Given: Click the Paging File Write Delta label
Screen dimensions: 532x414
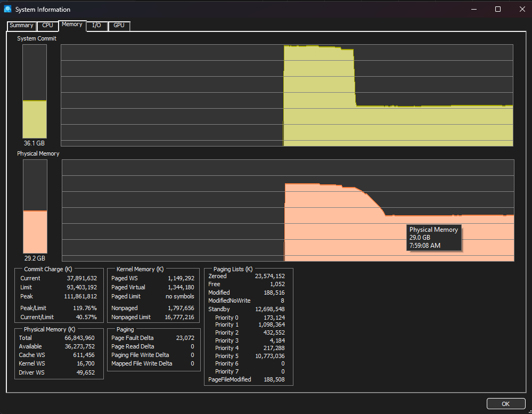Looking at the screenshot, I should click(x=140, y=355).
